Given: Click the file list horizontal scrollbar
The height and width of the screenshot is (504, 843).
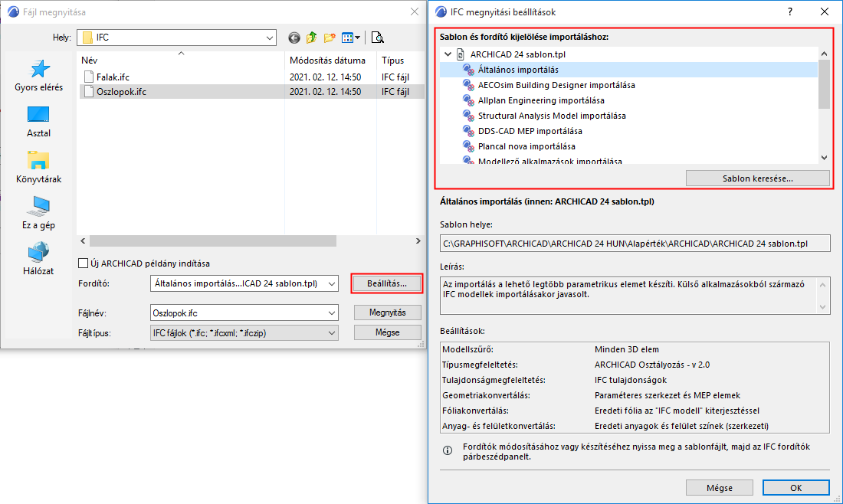Looking at the screenshot, I should pyautogui.click(x=213, y=241).
